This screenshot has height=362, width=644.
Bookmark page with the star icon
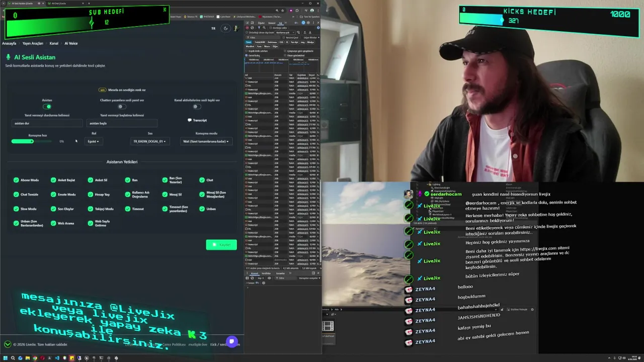tap(283, 11)
